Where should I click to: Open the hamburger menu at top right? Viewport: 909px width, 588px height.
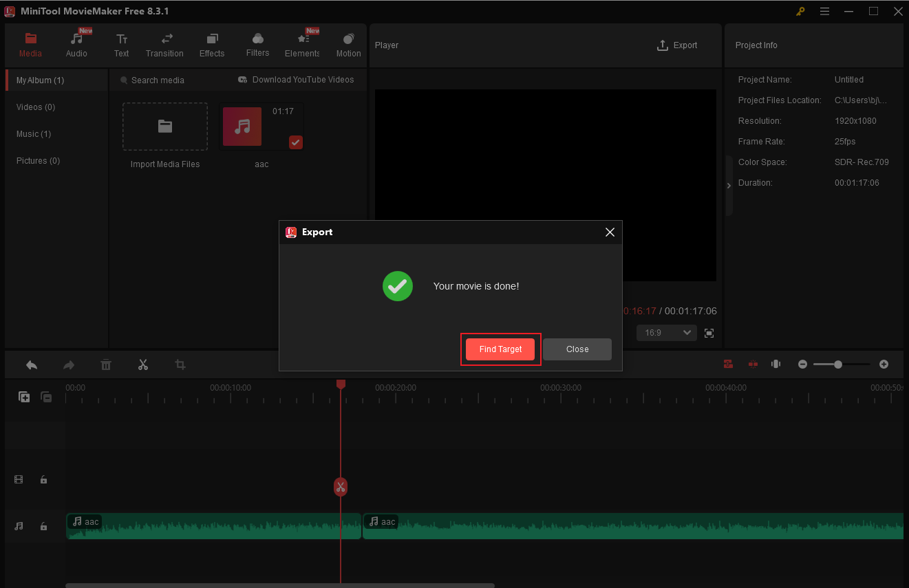click(x=824, y=11)
